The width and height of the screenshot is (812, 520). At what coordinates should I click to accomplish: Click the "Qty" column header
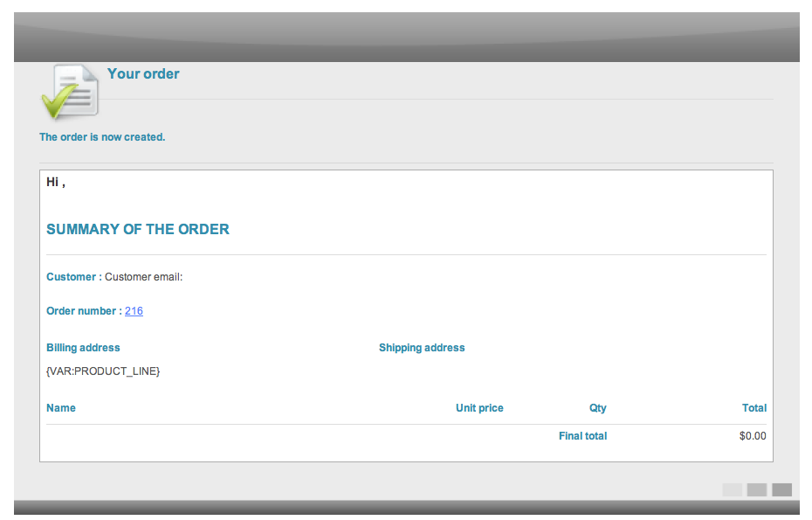597,408
